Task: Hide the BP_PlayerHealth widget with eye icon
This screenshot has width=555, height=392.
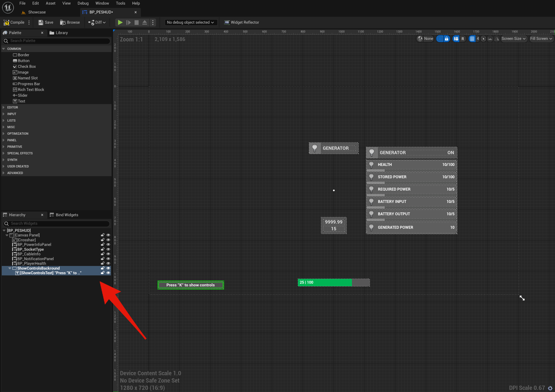Action: point(108,263)
